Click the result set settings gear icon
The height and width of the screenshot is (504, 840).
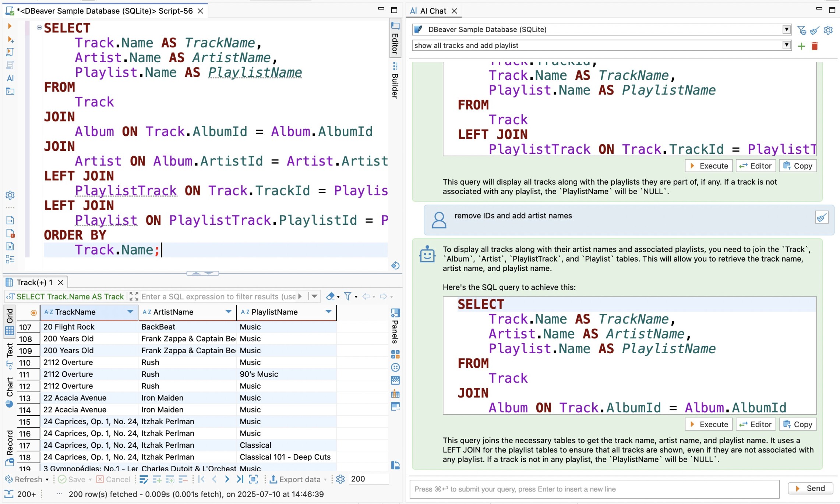pyautogui.click(x=340, y=479)
